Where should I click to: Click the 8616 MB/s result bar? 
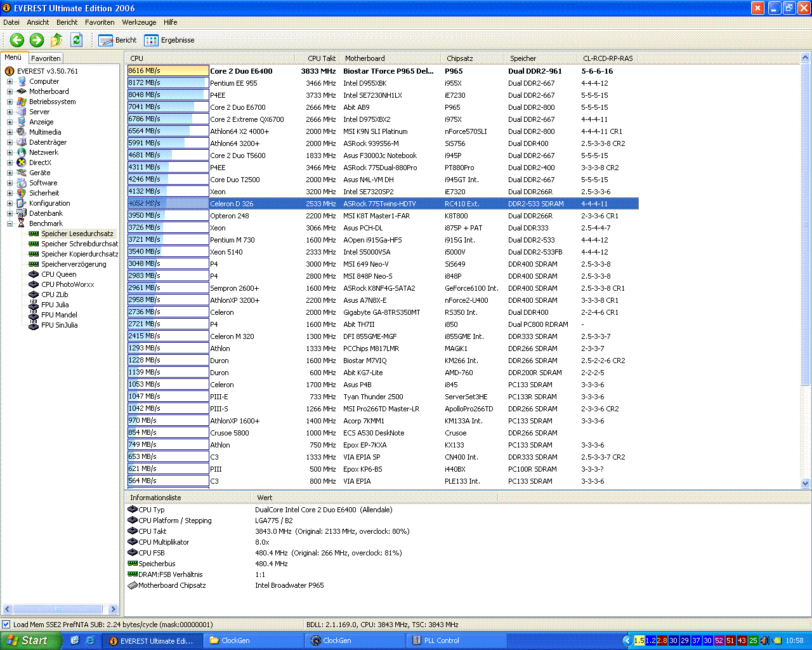click(x=168, y=71)
